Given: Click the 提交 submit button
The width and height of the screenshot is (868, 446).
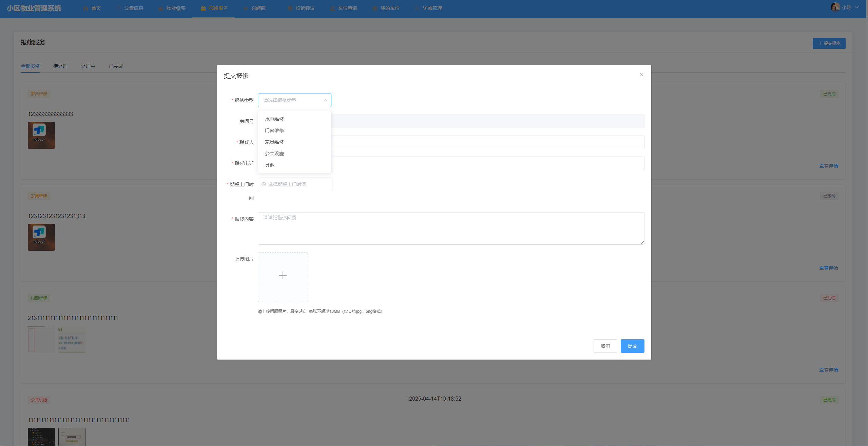Looking at the screenshot, I should click(632, 346).
